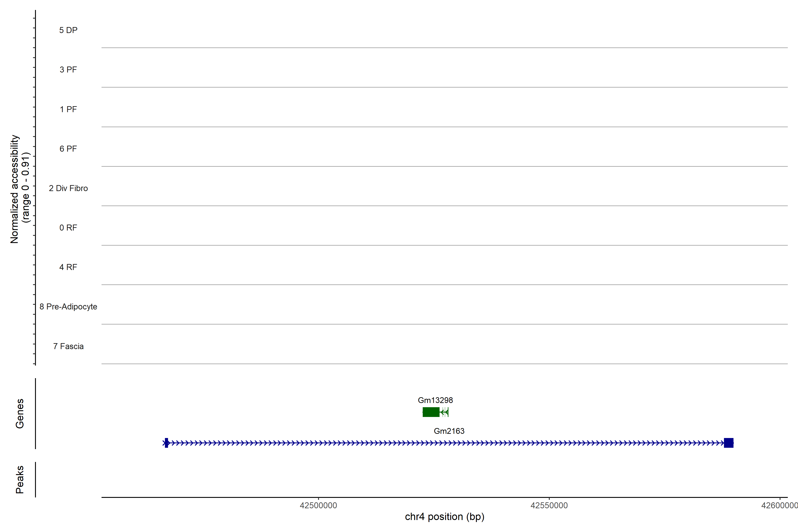Select the 2 Div Fibro track label
Image resolution: width=798 pixels, height=532 pixels.
pyautogui.click(x=68, y=188)
